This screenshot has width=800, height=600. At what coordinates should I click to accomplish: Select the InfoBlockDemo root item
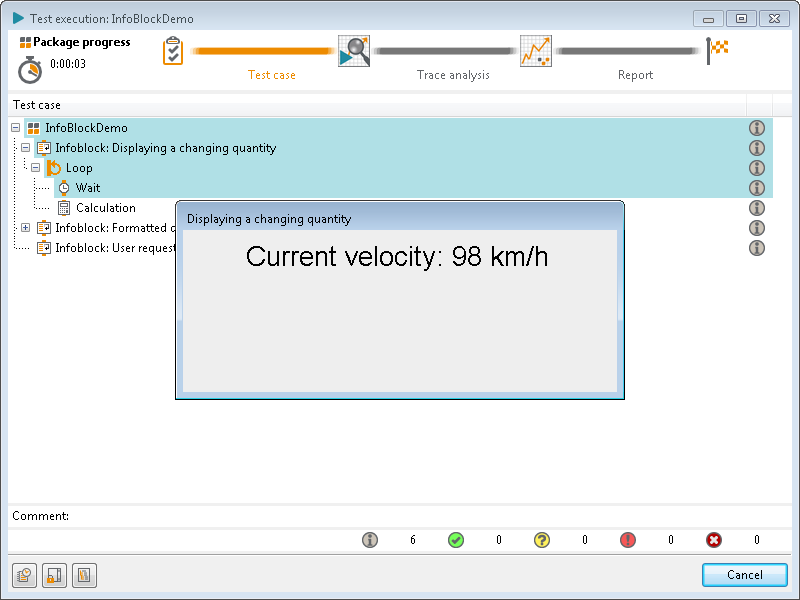click(86, 128)
